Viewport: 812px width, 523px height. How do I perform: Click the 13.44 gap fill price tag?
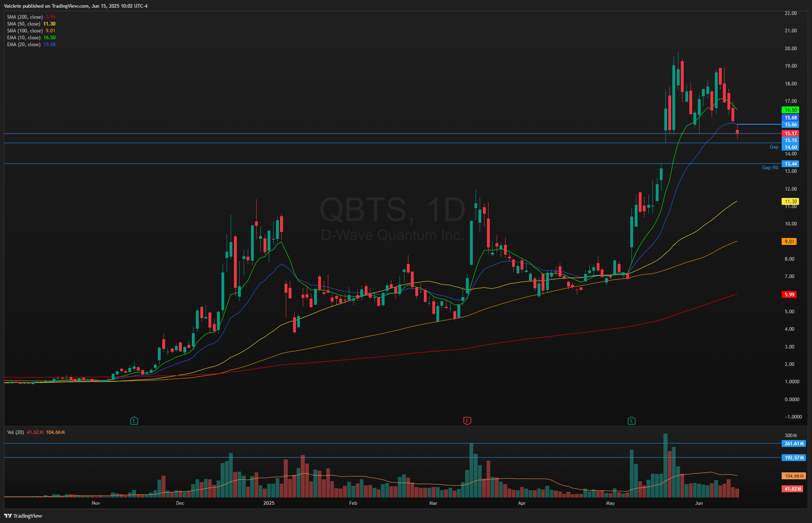point(790,164)
